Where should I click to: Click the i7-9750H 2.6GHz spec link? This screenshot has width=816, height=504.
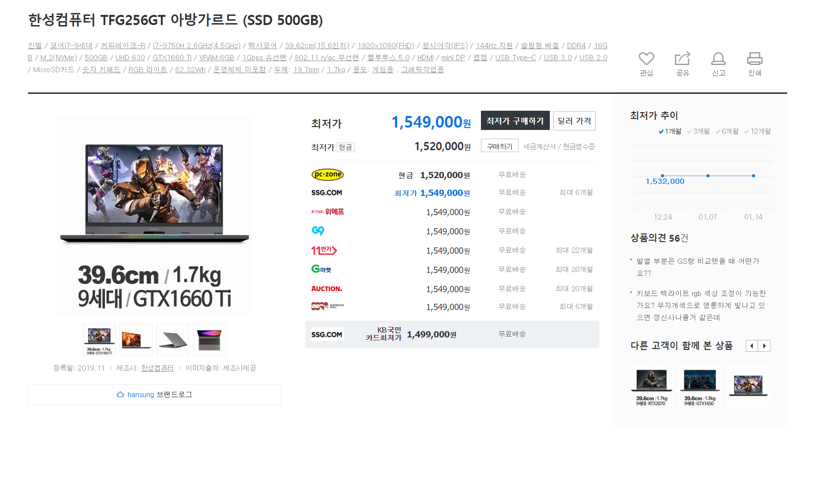point(196,45)
